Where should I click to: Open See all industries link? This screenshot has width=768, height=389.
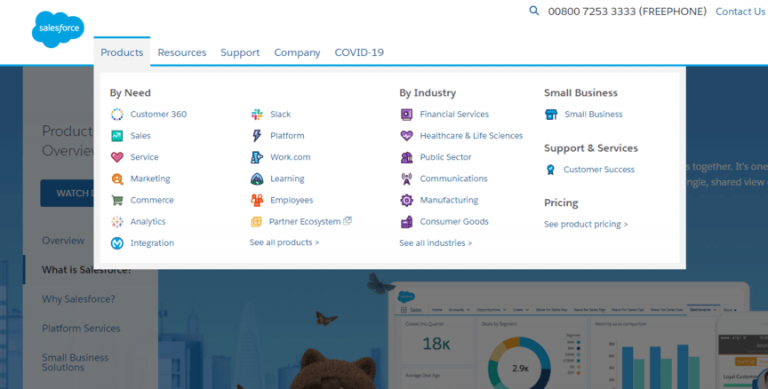click(x=435, y=243)
